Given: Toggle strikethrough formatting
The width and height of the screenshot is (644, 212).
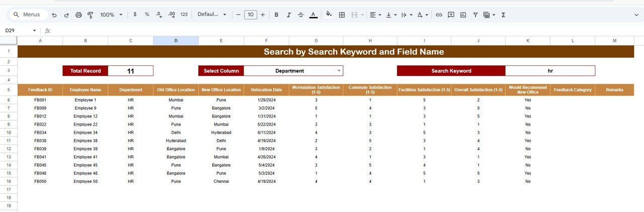Looking at the screenshot, I should 301,15.
